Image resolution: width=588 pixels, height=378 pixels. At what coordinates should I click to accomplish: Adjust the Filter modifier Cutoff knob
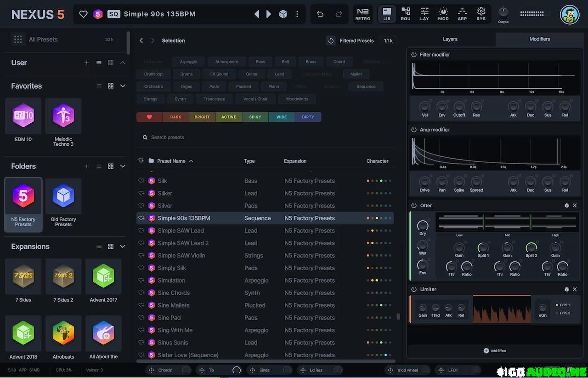click(459, 107)
